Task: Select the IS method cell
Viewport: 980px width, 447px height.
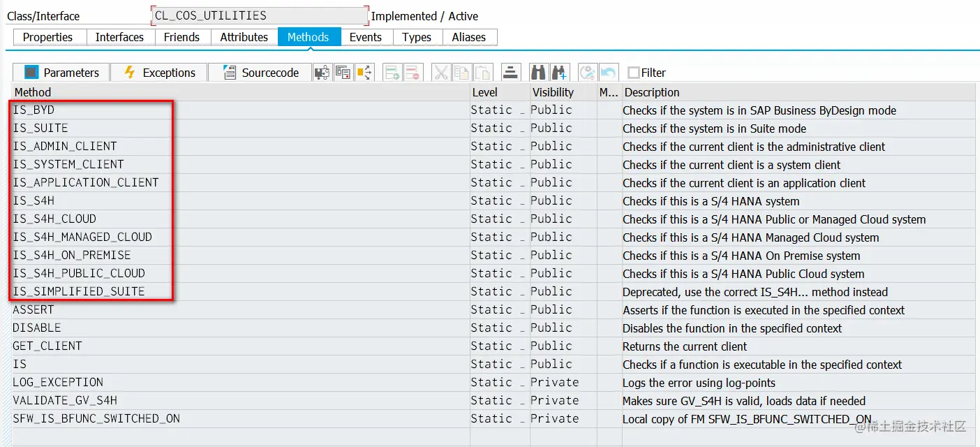Action: 241,365
